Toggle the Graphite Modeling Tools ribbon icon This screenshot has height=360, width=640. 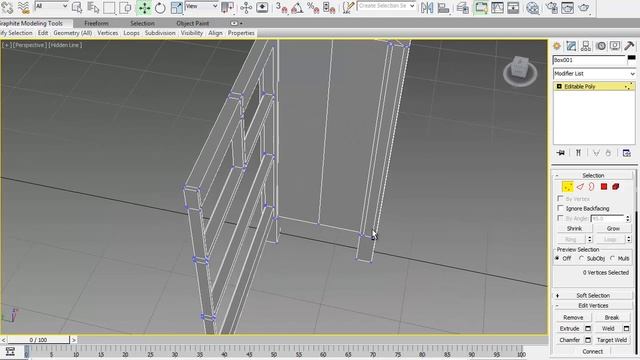click(481, 7)
